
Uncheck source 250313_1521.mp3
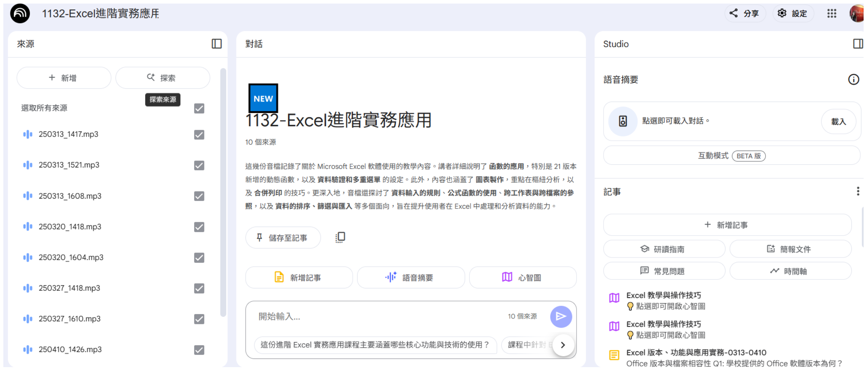coord(199,166)
